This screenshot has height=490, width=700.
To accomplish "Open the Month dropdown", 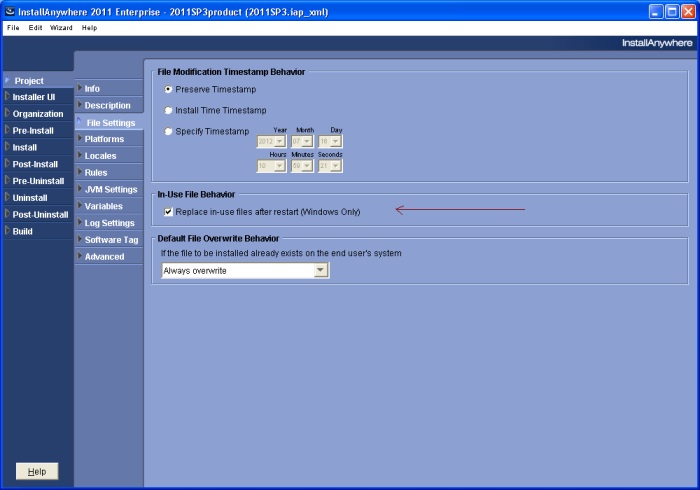I will tap(302, 141).
